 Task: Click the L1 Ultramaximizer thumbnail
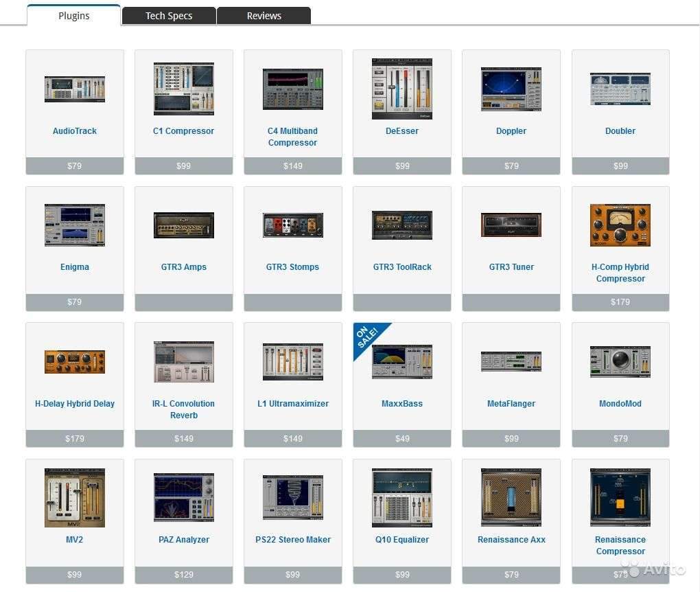(293, 362)
